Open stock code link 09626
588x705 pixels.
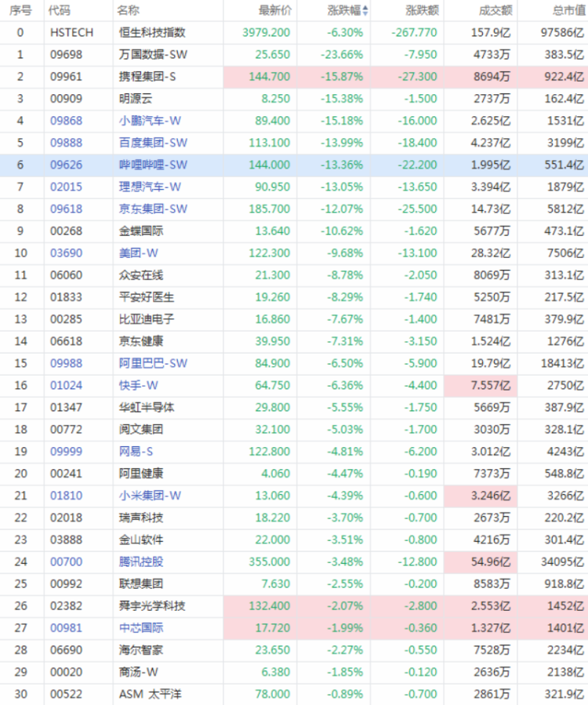66,165
